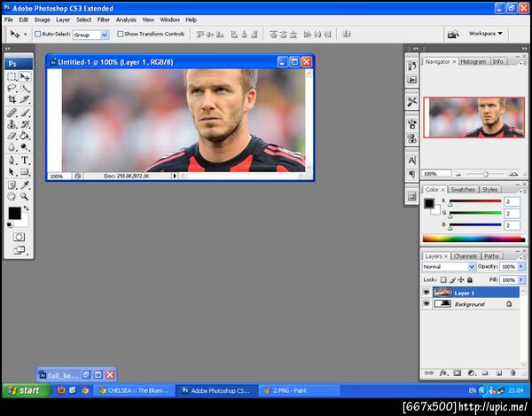Select the Notes tool
This screenshot has height=416, width=532.
(12, 184)
